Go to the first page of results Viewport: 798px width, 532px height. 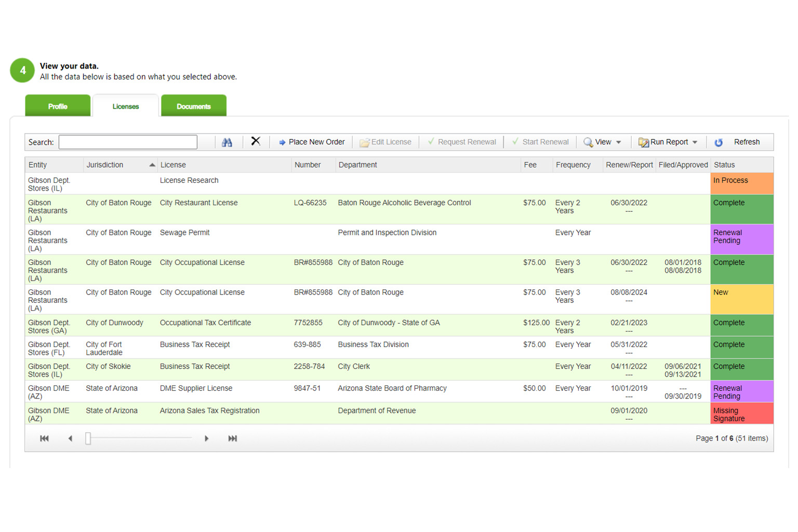coord(44,438)
